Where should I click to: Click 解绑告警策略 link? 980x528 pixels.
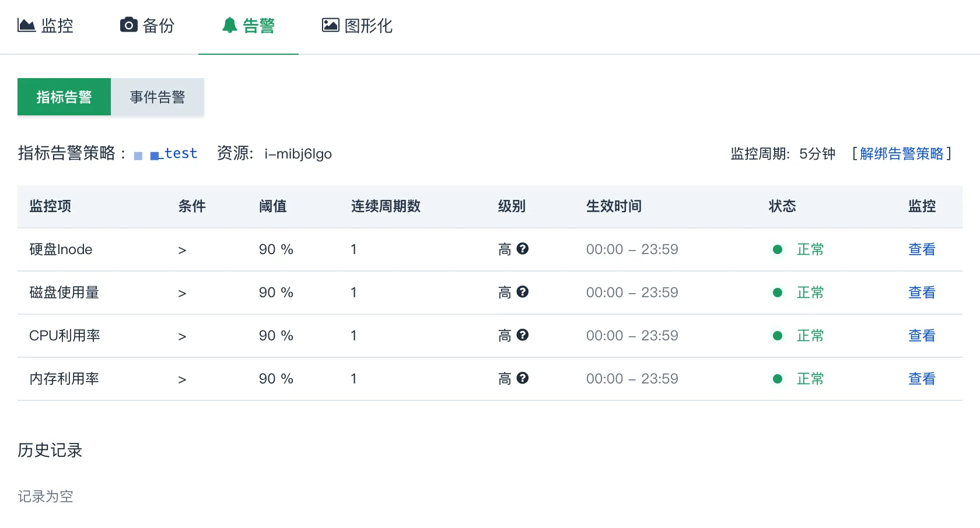[x=902, y=153]
